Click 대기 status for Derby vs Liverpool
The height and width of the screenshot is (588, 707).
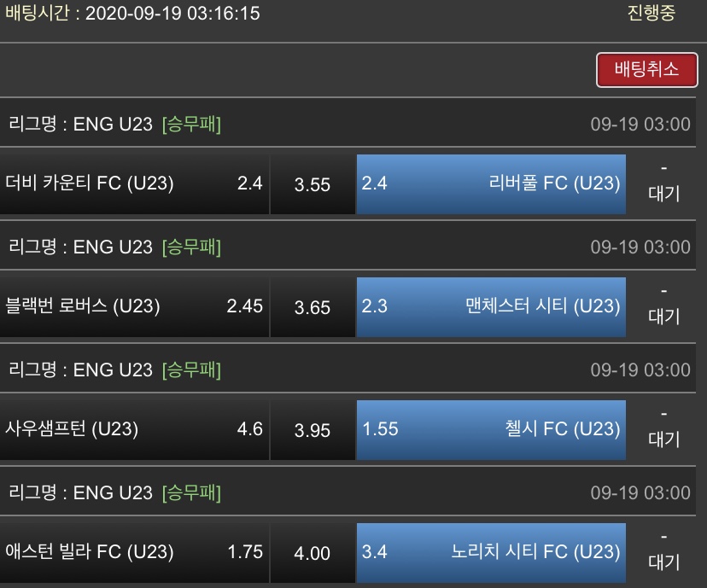pyautogui.click(x=663, y=193)
